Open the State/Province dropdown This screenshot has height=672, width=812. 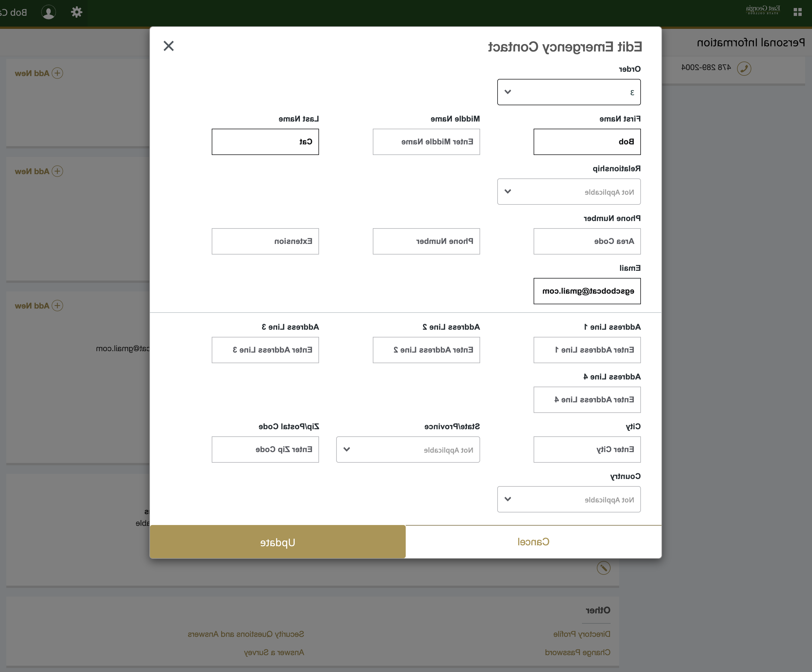pyautogui.click(x=408, y=450)
